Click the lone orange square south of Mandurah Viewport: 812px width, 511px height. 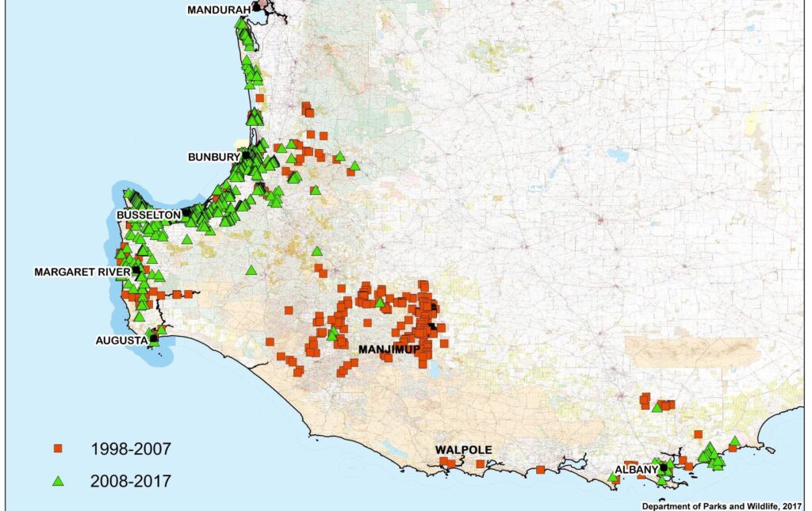(259, 98)
